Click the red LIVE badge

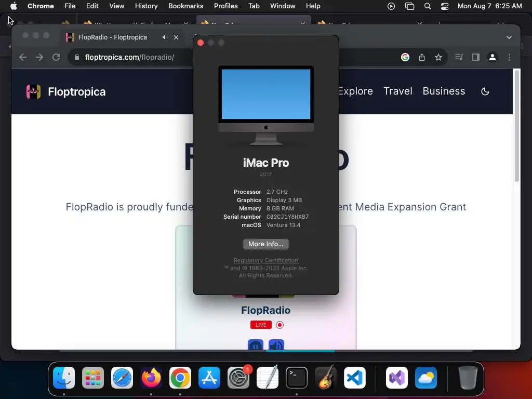pyautogui.click(x=261, y=325)
